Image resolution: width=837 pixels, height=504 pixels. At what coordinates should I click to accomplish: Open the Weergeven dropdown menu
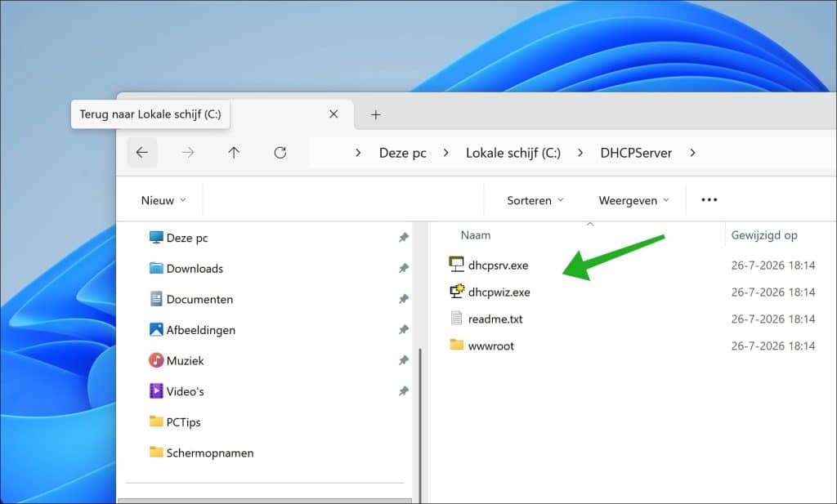[633, 200]
